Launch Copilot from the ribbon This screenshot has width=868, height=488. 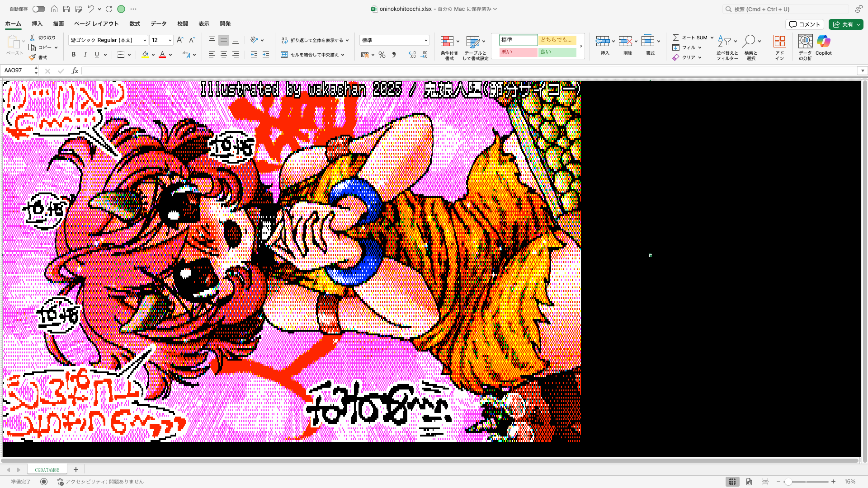click(x=824, y=45)
